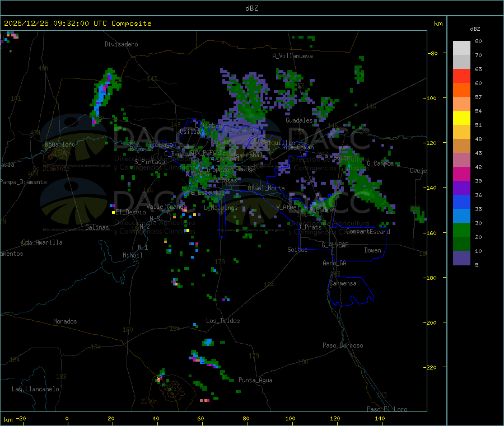
Task: Click the red 60–65 dBZ legend color band
Action: 461,76
